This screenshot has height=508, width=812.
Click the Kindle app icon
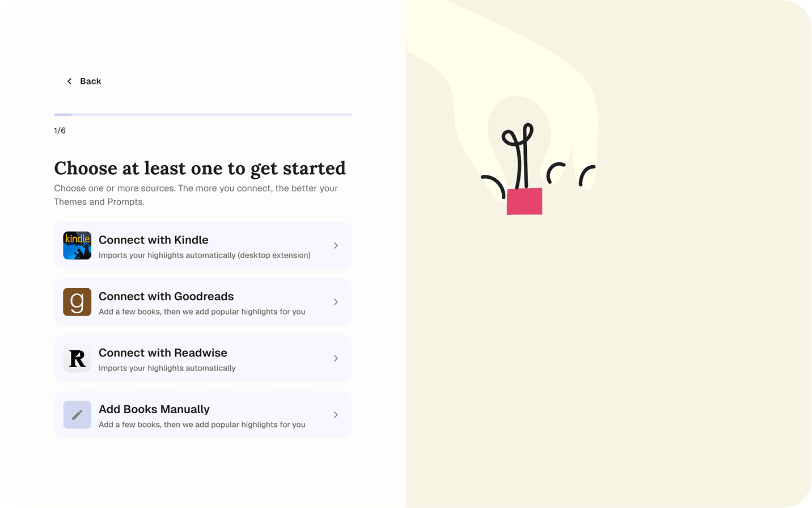click(x=77, y=245)
